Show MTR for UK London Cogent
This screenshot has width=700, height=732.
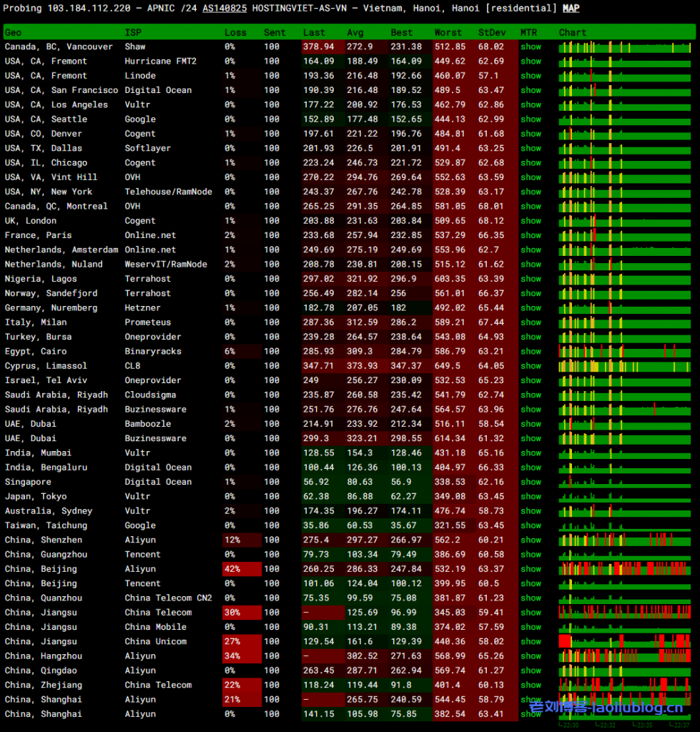pyautogui.click(x=531, y=221)
